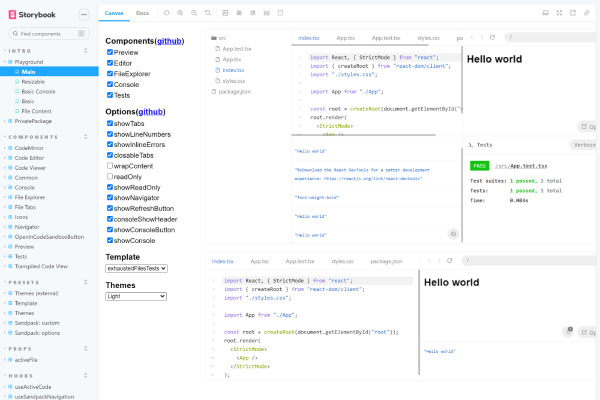Image resolution: width=600 pixels, height=400 pixels.
Task: Go fullscreen with the toolbar icon
Action: pos(559,13)
